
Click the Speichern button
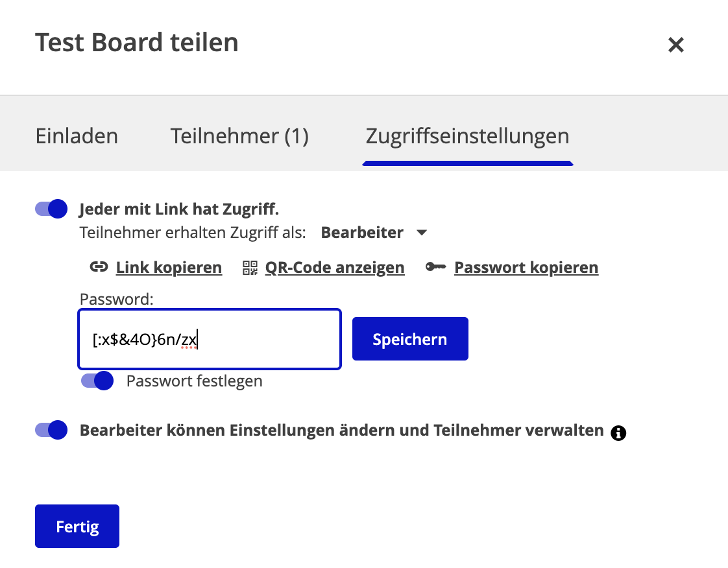[409, 338]
